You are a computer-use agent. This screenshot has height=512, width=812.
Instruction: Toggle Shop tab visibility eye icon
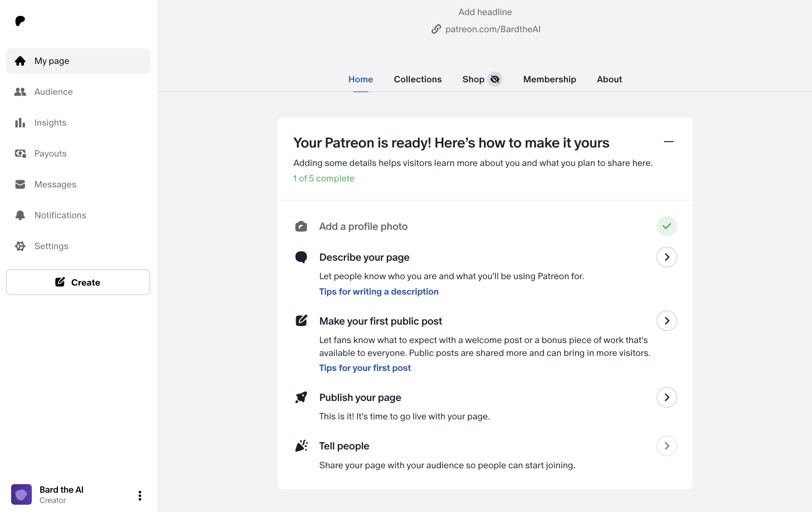(x=495, y=79)
